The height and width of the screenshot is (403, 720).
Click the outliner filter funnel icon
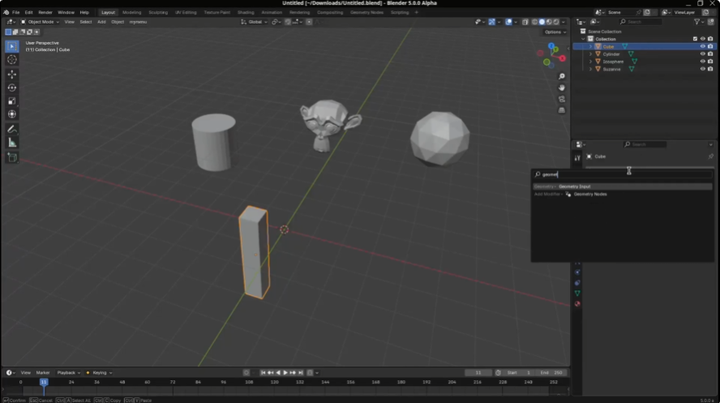point(697,22)
